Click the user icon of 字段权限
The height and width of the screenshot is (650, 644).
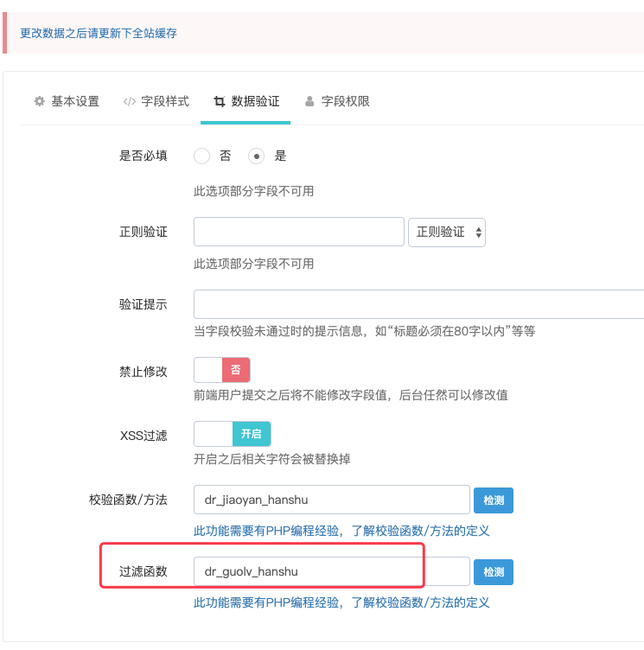(309, 101)
